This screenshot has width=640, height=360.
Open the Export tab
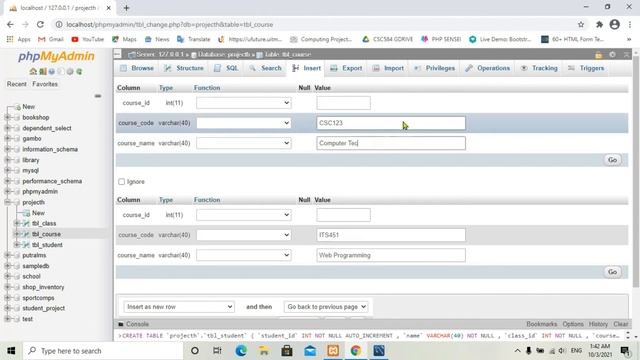coord(346,68)
